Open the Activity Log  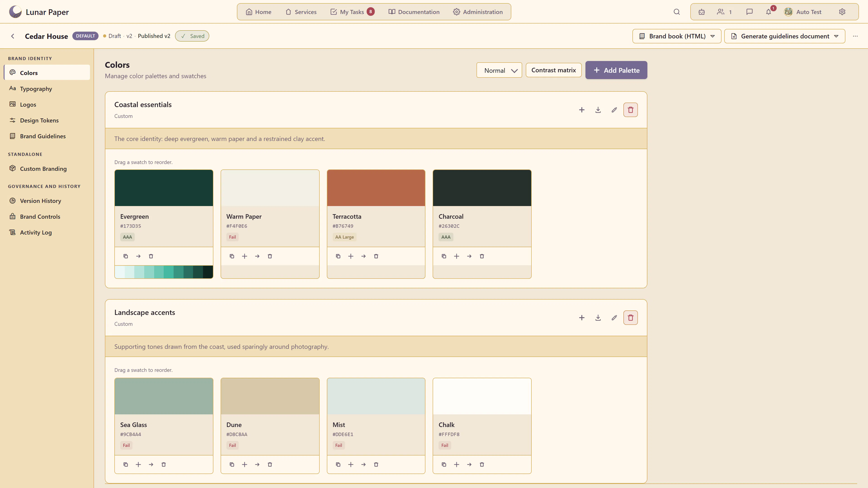click(x=47, y=232)
